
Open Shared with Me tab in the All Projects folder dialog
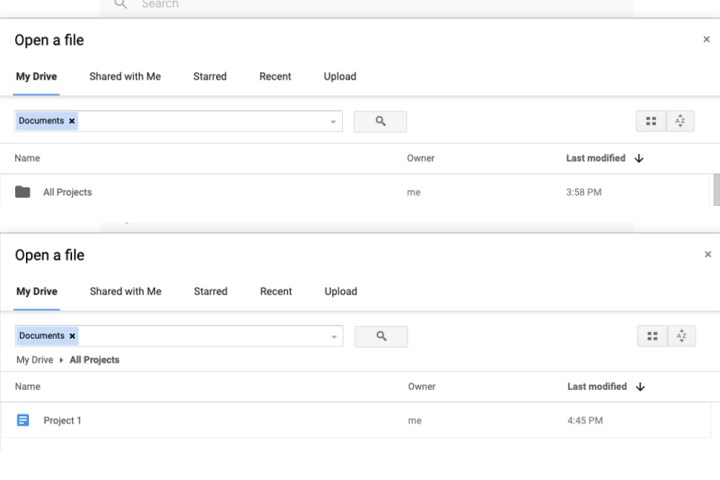coord(124,76)
